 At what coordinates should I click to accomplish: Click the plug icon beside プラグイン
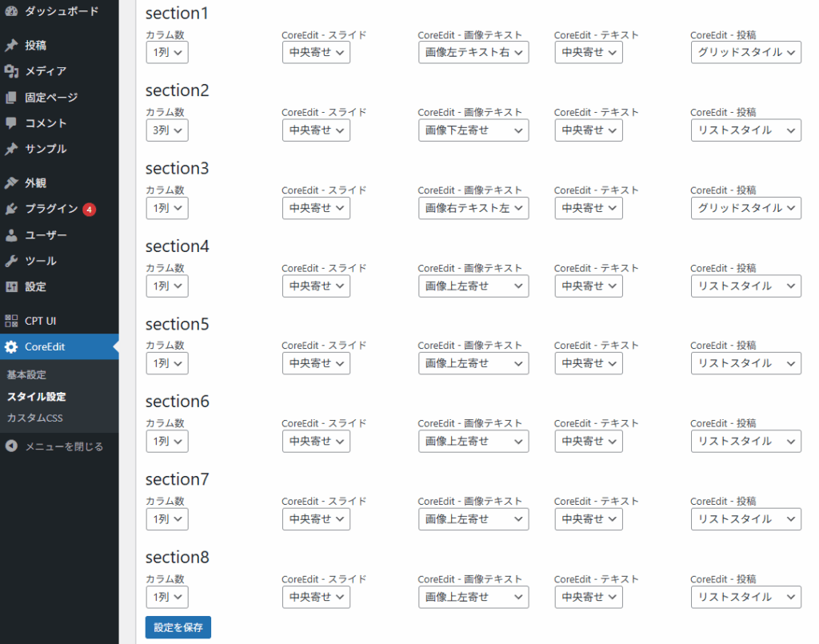(11, 209)
